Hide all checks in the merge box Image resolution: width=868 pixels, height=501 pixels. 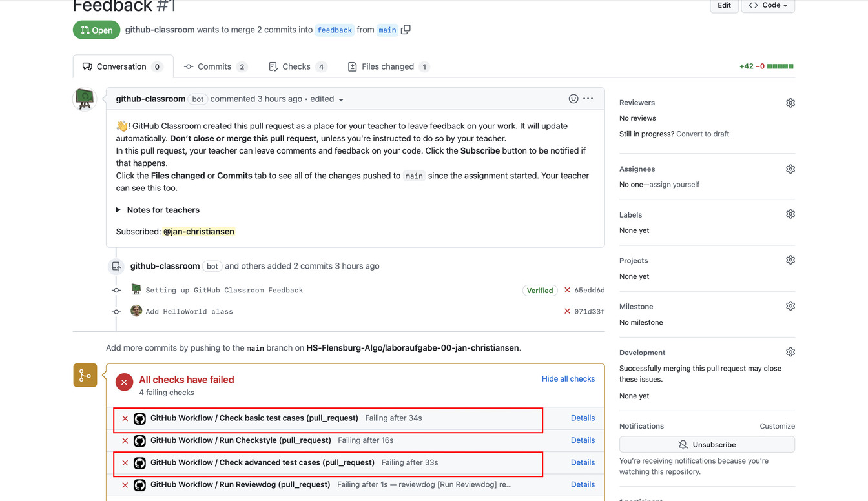(x=568, y=379)
